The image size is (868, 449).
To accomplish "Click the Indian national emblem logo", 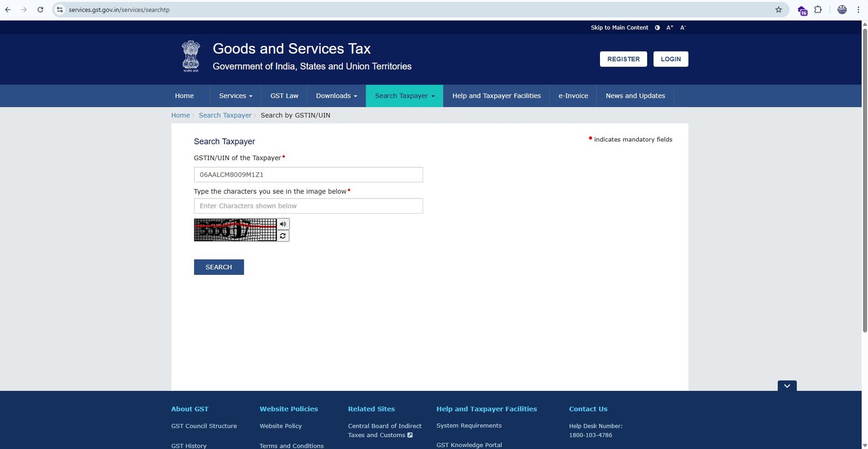I will pos(190,56).
